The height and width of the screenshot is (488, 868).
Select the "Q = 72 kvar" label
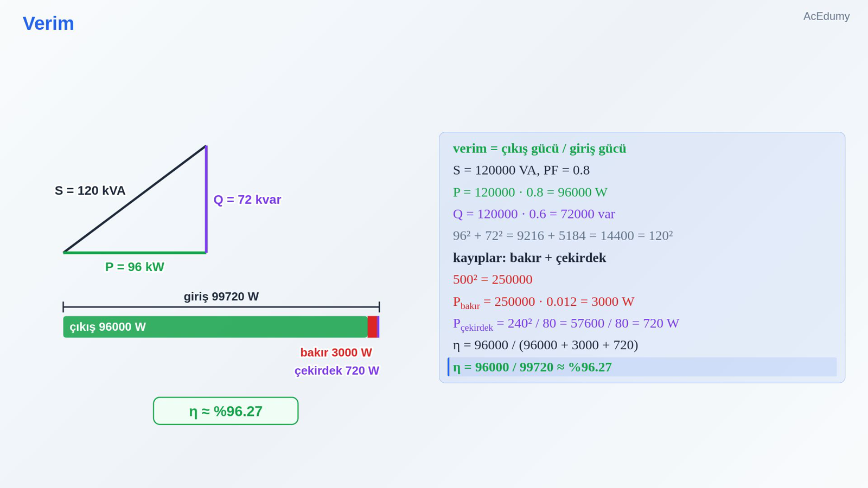(247, 200)
